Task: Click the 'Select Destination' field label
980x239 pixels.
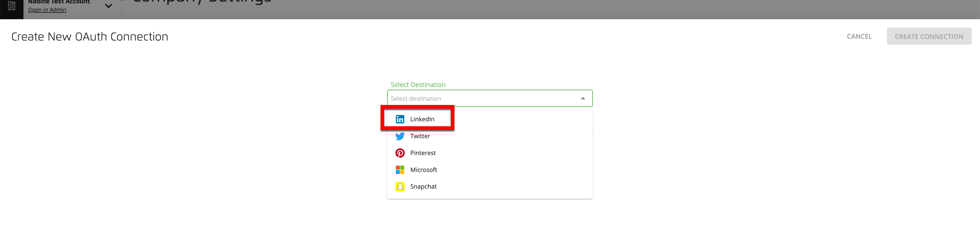Action: [x=418, y=85]
